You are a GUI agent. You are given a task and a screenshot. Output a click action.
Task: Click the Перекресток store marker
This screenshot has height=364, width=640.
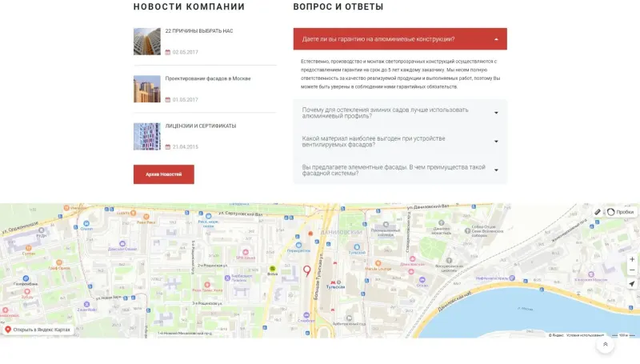pos(298,246)
